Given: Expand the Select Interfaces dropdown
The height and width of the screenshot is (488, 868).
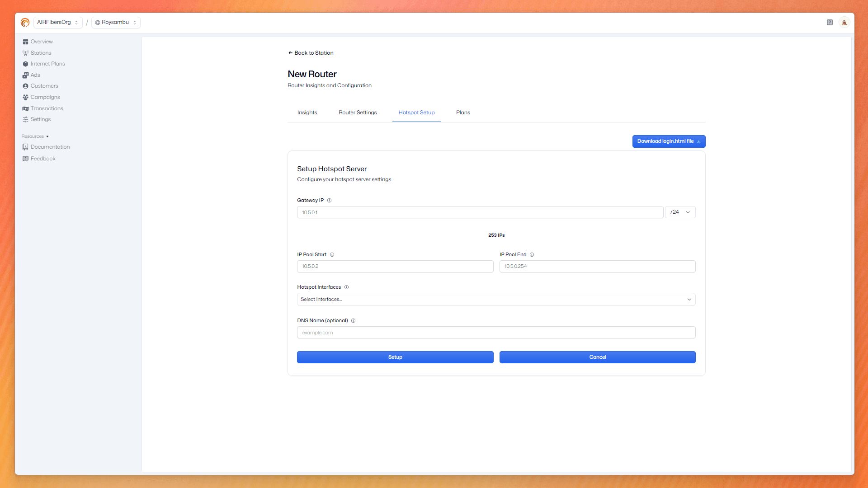Looking at the screenshot, I should [x=496, y=299].
